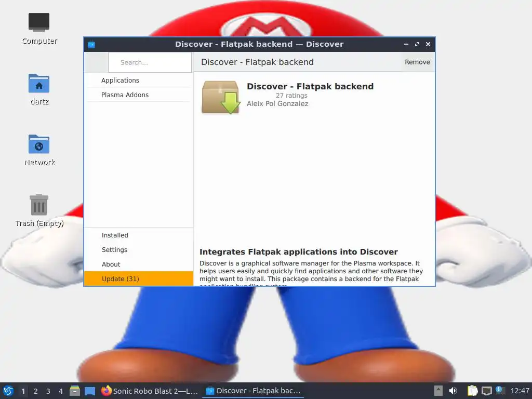Click the Discover - Flatpak backend taskbar entry
The height and width of the screenshot is (399, 532).
pos(253,391)
